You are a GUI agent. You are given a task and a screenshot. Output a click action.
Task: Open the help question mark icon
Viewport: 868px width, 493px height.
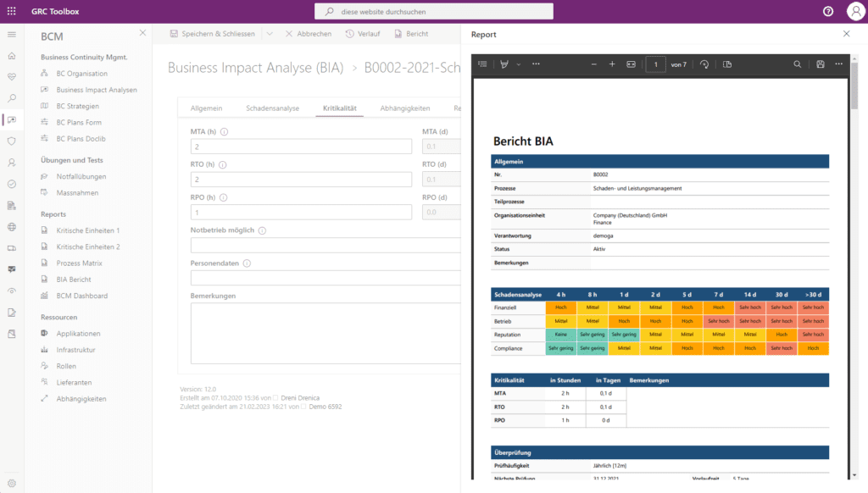click(828, 11)
